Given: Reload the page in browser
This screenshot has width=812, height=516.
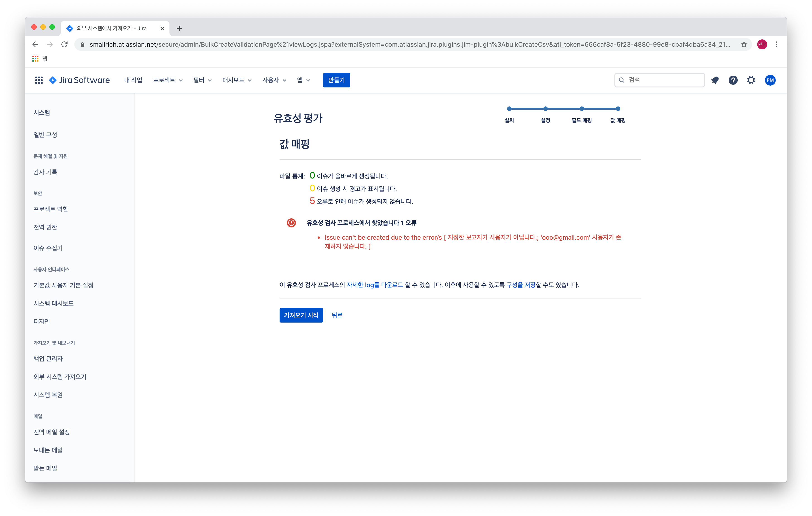Looking at the screenshot, I should [64, 44].
